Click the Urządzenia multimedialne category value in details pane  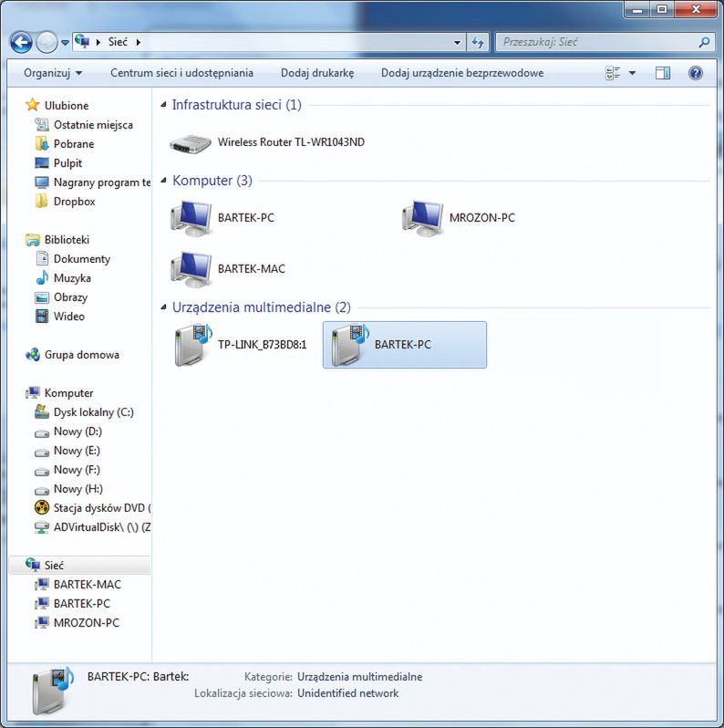tap(359, 677)
